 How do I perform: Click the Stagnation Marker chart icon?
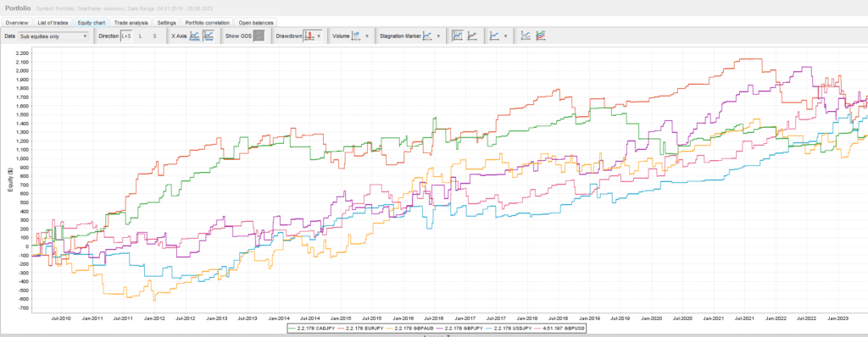pos(427,36)
